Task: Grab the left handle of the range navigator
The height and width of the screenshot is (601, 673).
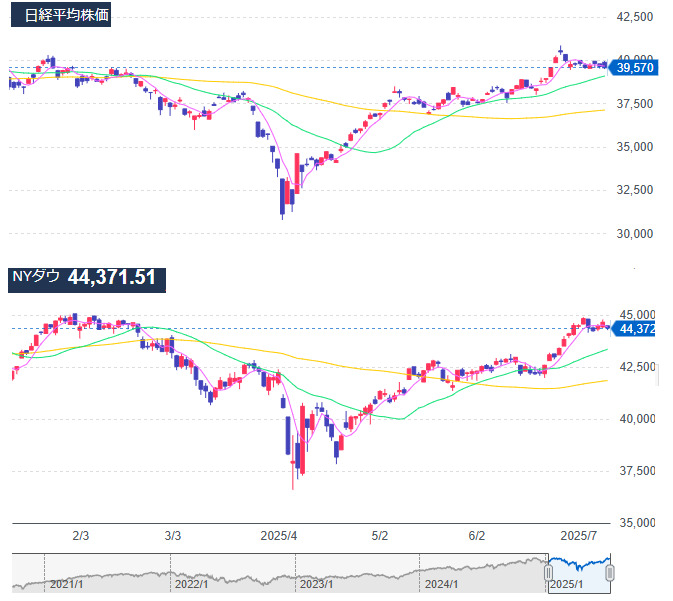Action: pos(548,572)
